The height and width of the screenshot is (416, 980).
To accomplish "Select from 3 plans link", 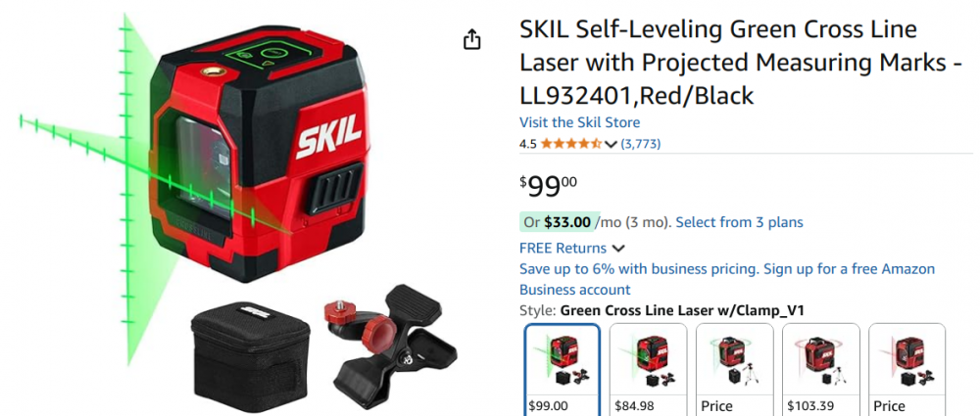I will pyautogui.click(x=739, y=222).
